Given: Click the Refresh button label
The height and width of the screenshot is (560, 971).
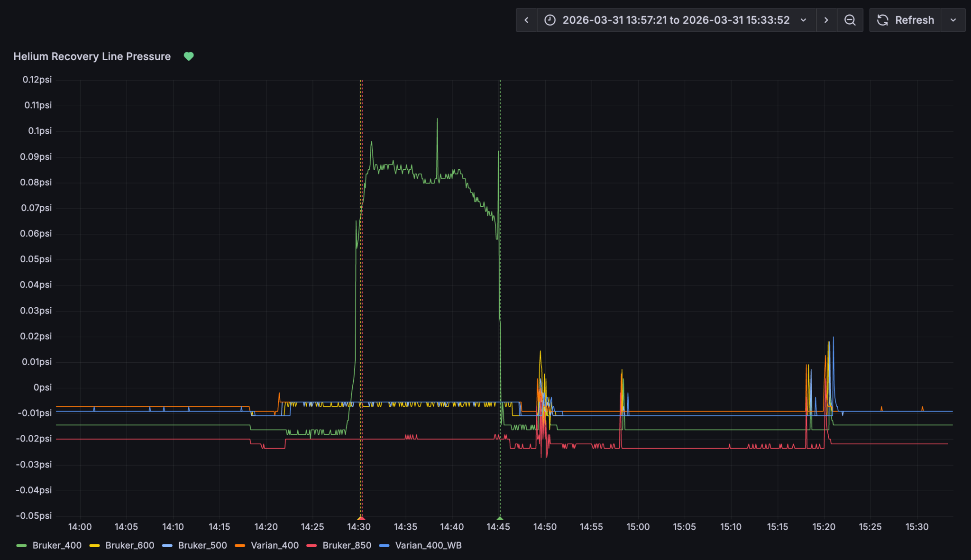Looking at the screenshot, I should 914,20.
